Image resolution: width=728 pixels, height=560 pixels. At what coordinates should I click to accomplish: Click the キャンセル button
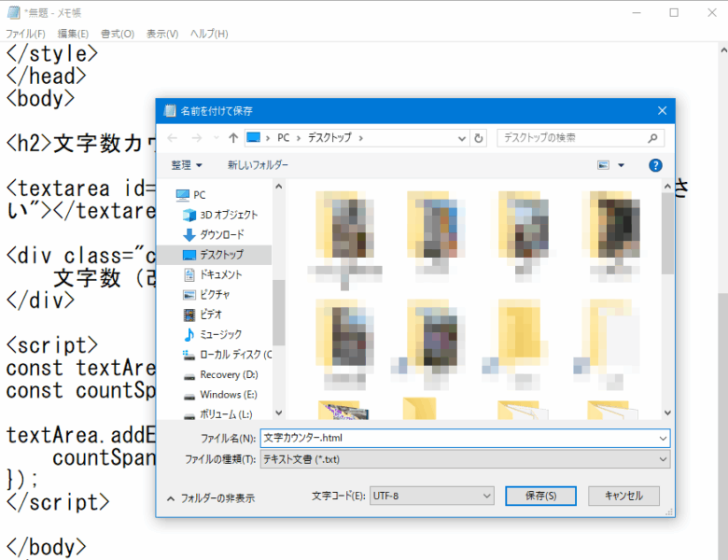[623, 496]
